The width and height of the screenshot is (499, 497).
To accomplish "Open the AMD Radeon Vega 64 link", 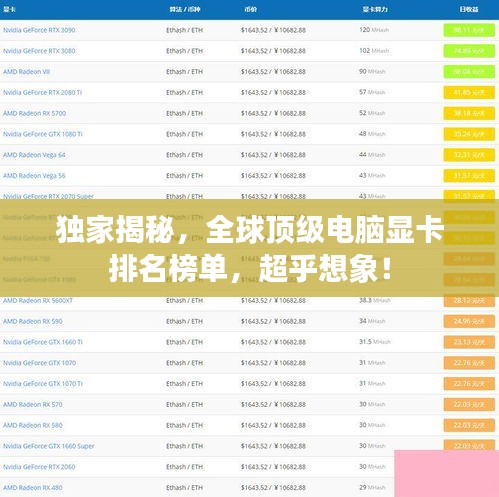I will pos(34,155).
